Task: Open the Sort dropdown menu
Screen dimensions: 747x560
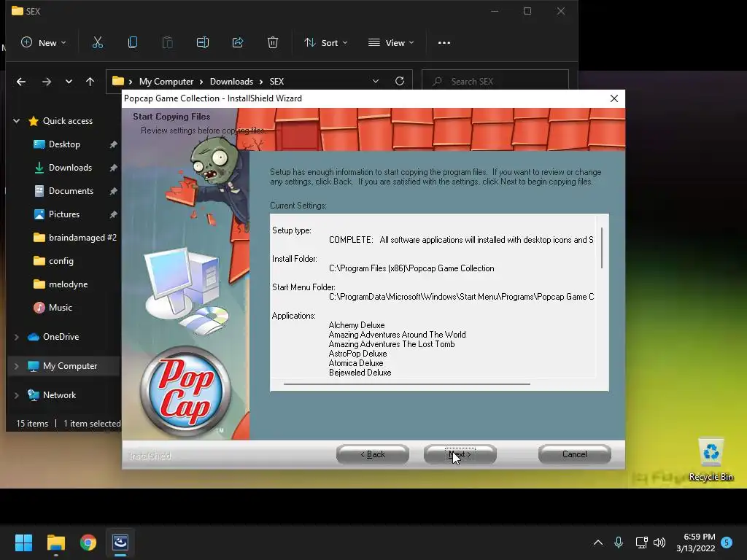Action: pyautogui.click(x=326, y=42)
